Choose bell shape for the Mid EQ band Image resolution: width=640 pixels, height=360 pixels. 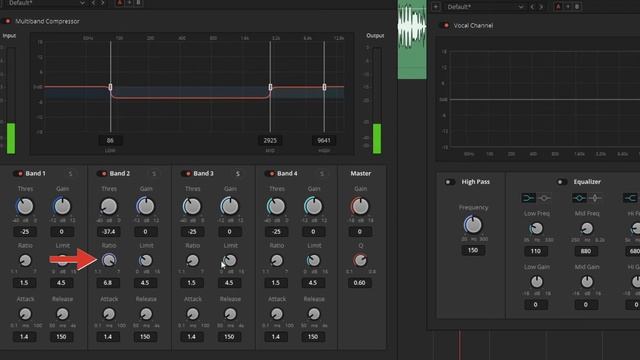click(579, 198)
